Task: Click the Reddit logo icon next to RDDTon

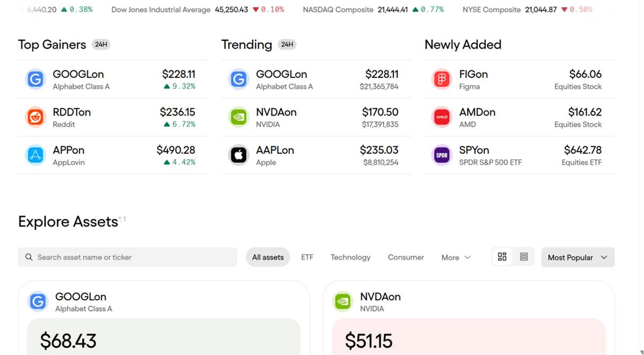Action: coord(35,117)
